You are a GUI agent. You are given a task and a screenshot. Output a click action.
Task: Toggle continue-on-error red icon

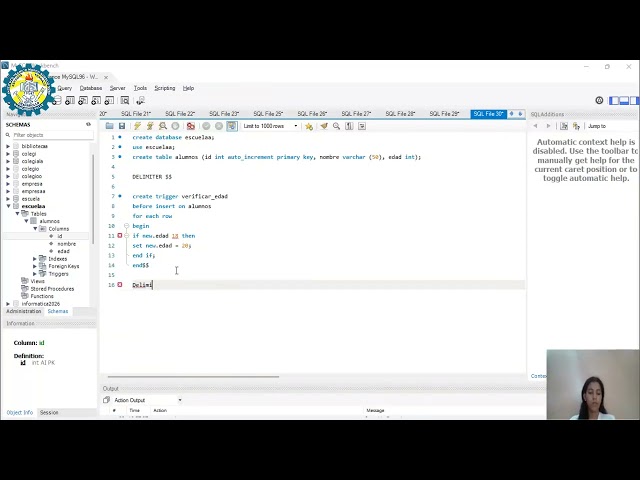(x=191, y=126)
